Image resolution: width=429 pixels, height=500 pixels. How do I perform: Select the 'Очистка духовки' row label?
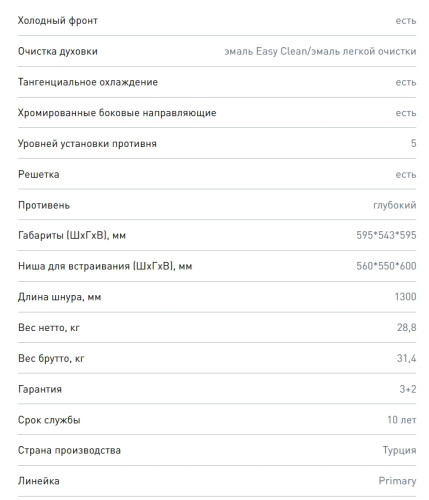[x=58, y=51]
